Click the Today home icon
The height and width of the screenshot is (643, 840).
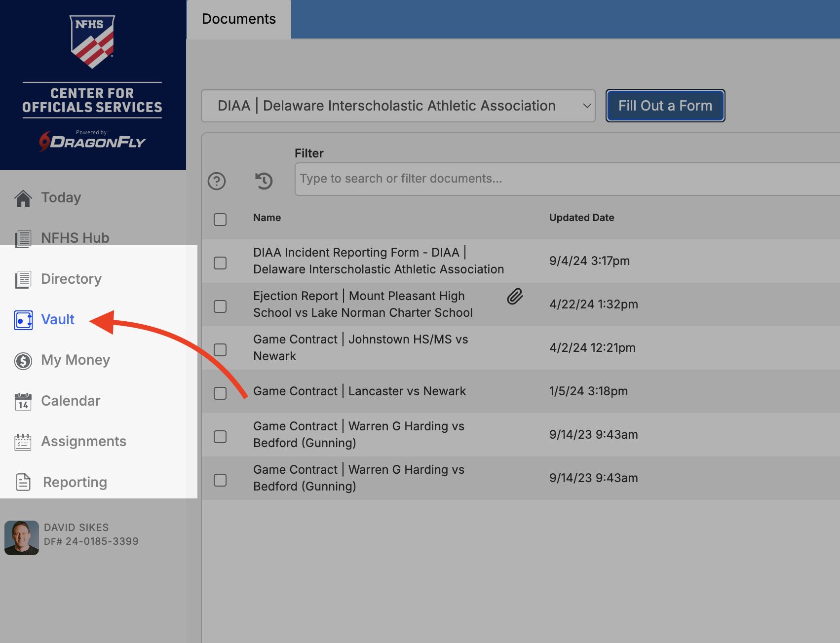(23, 198)
